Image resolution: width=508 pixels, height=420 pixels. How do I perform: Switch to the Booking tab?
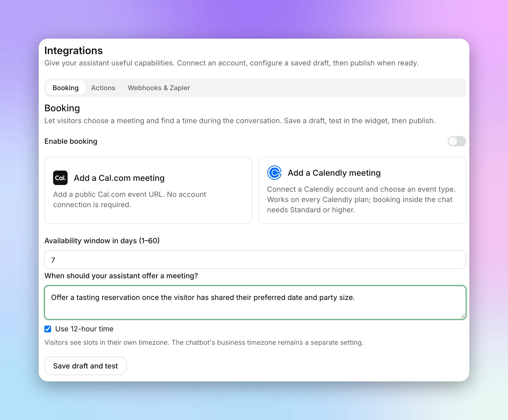click(x=65, y=88)
